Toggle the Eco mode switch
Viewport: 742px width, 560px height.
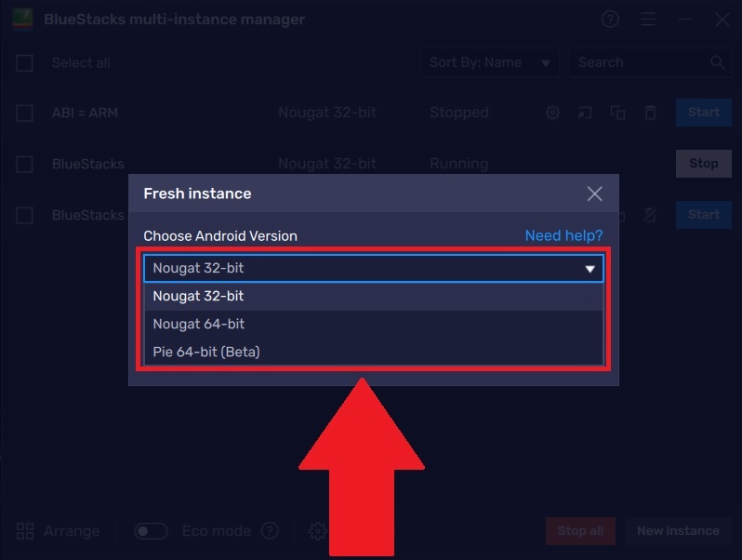click(151, 531)
